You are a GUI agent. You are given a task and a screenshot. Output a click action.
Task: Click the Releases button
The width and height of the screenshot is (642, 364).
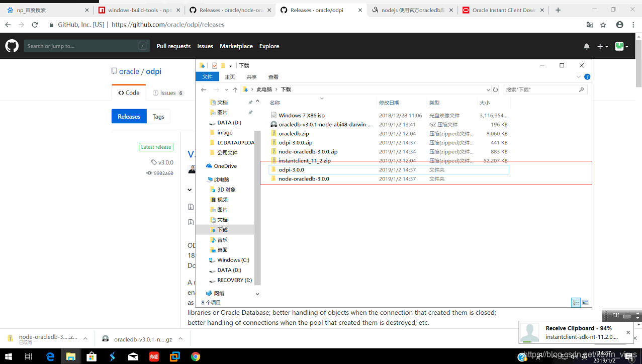[129, 116]
